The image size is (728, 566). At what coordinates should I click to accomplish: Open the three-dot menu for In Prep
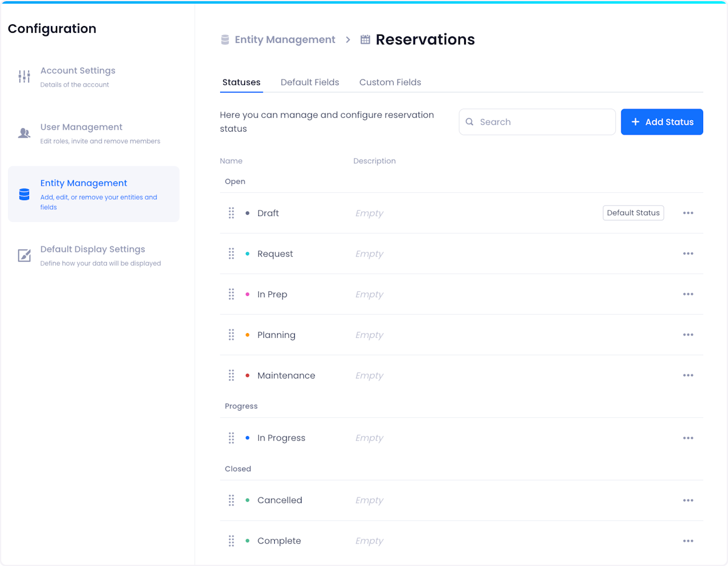point(688,294)
